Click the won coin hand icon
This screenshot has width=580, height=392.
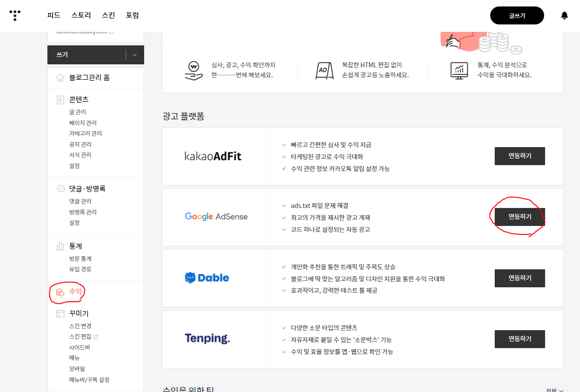193,70
